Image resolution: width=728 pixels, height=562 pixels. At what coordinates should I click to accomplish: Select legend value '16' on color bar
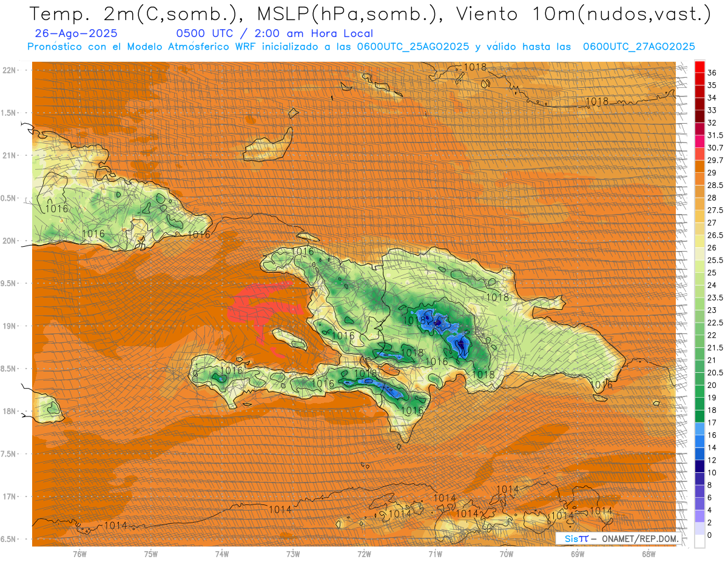712,435
